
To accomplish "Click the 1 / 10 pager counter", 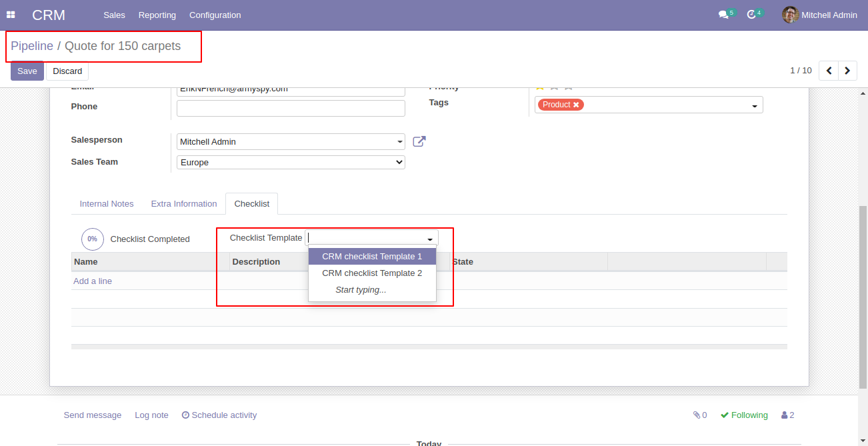I will (801, 70).
